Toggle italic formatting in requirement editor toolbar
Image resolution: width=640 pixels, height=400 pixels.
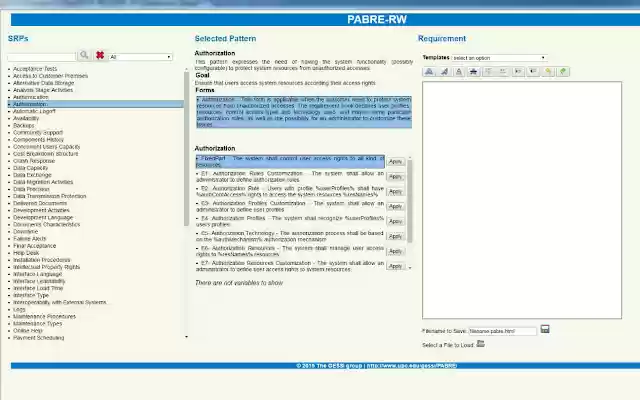pyautogui.click(x=444, y=71)
